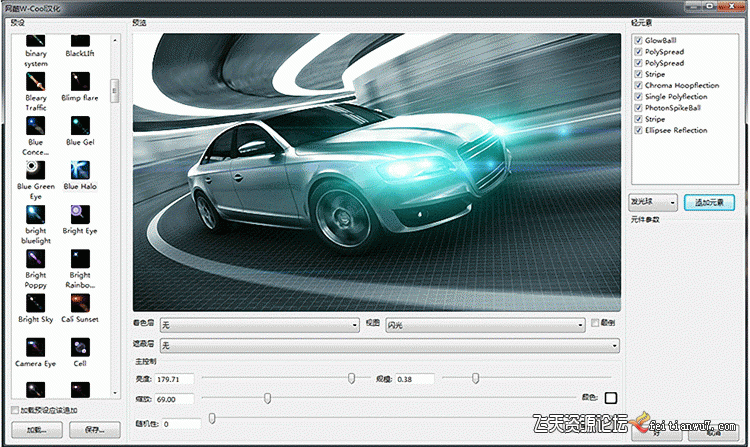The width and height of the screenshot is (750, 447).
Task: Open the 着色层 dropdown
Action: pos(259,325)
